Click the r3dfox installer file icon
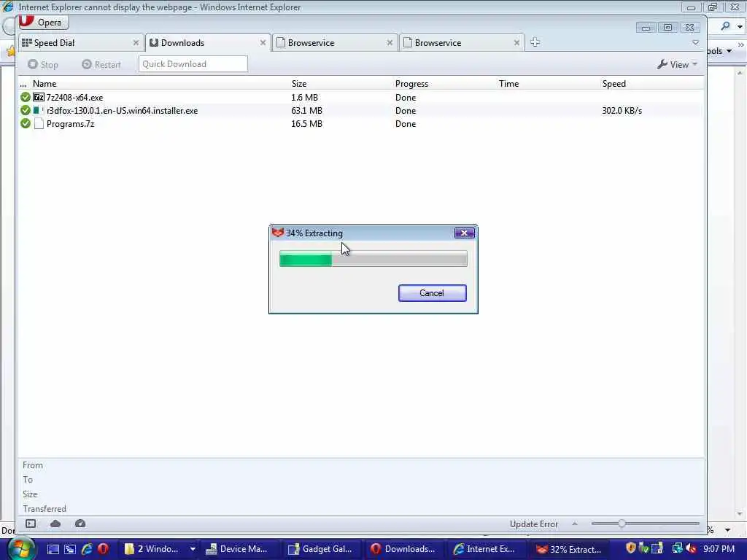This screenshot has height=560, width=747. click(38, 111)
